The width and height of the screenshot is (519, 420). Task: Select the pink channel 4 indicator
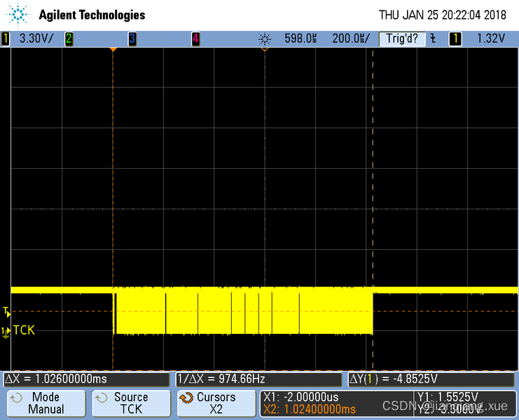(x=195, y=38)
